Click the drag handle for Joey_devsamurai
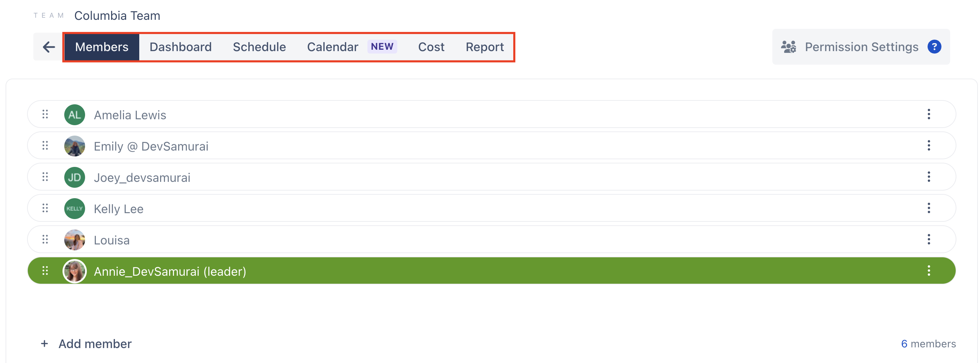This screenshot has width=980, height=363. click(45, 177)
